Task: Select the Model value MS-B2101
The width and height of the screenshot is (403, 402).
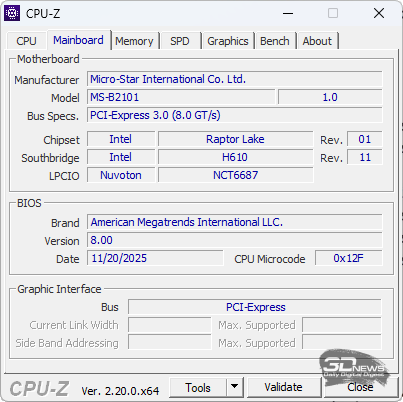Action: click(181, 97)
